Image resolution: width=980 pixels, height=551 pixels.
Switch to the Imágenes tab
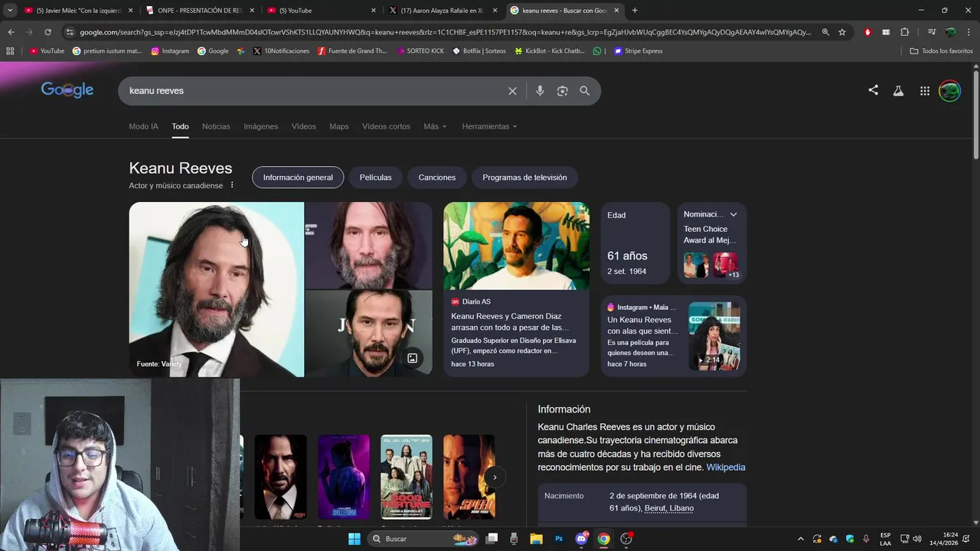coord(260,126)
